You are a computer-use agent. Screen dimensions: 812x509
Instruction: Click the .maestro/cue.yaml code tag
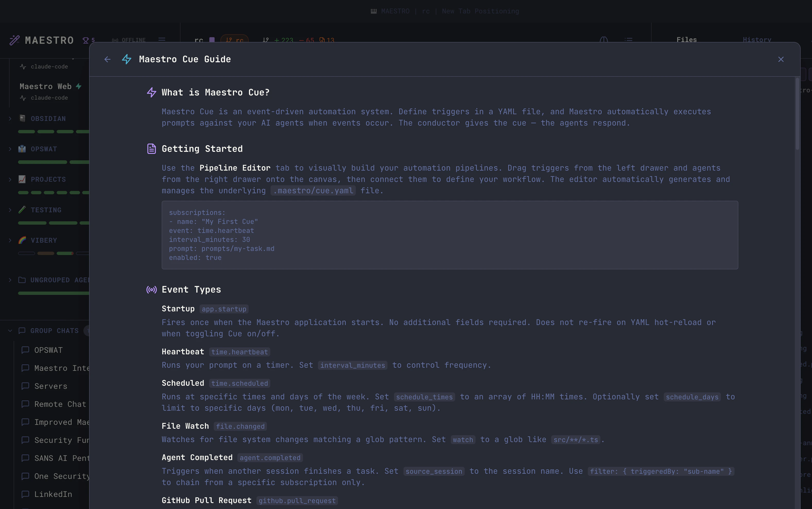313,191
